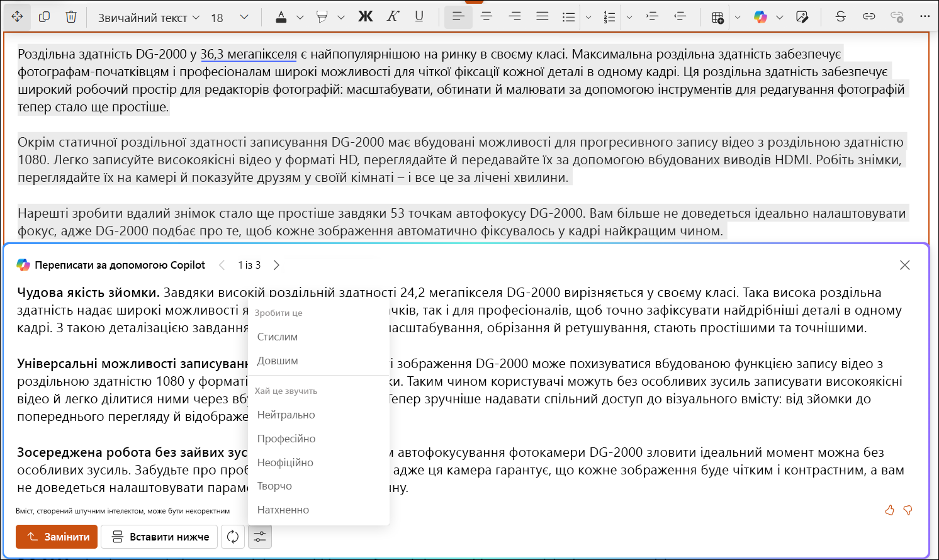Apply numbered list
This screenshot has width=939, height=560.
[x=609, y=18]
